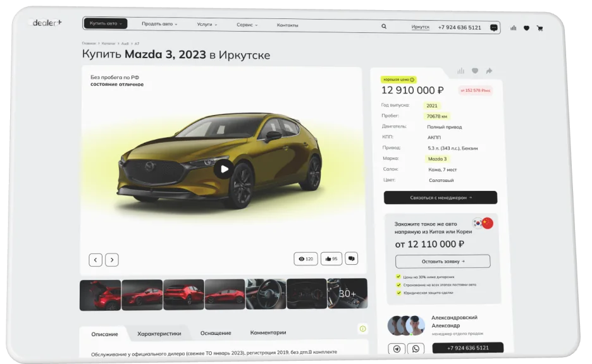Click the от 12 110 000 ₽ price
This screenshot has width=592, height=364.
pyautogui.click(x=429, y=244)
